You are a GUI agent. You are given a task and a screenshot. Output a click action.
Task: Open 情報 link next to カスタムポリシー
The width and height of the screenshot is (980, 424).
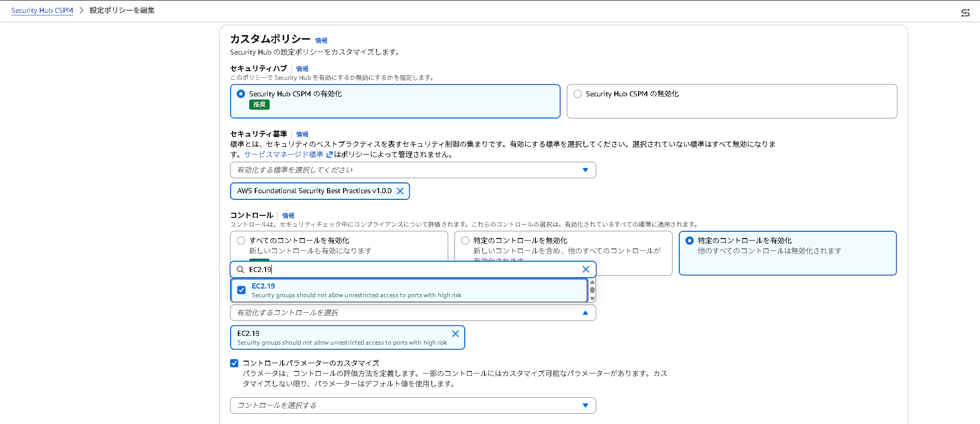tap(321, 41)
